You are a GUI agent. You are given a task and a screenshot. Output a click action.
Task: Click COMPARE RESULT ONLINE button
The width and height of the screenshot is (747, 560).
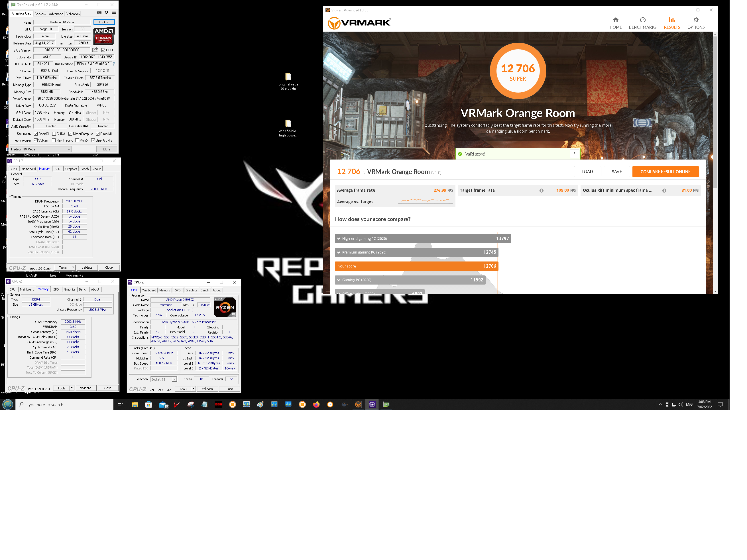[x=665, y=172]
